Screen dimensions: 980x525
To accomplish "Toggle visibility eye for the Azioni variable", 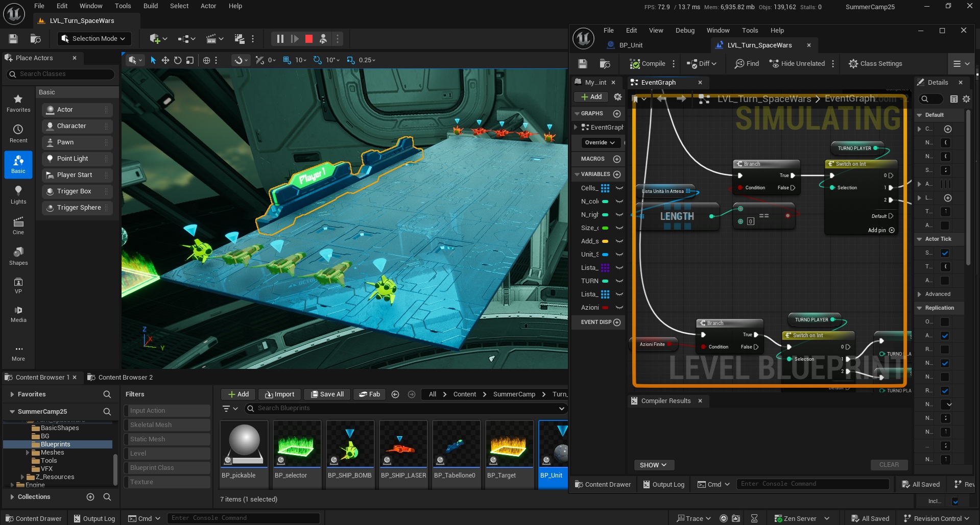I will [x=619, y=308].
